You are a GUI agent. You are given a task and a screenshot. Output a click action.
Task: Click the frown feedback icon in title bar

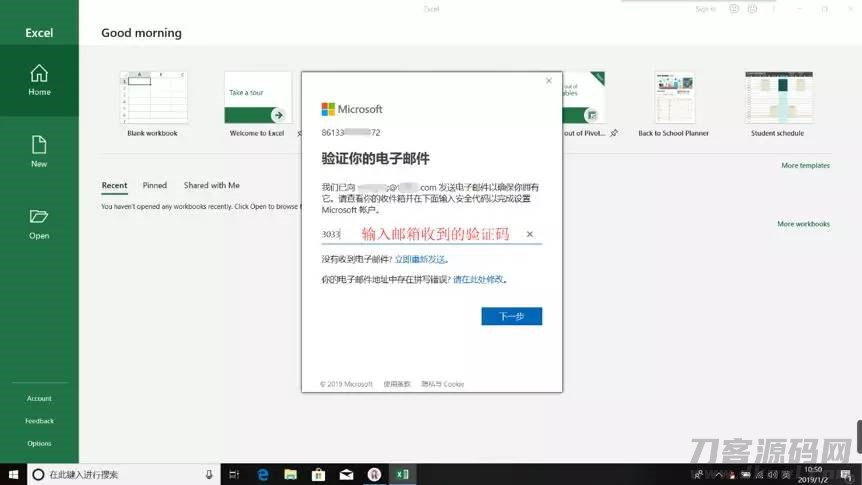753,9
